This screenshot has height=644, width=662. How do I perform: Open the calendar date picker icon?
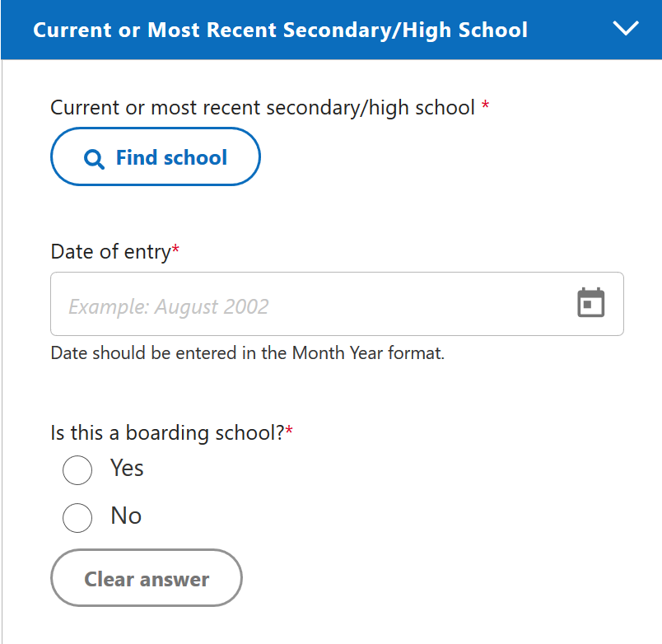coord(590,303)
